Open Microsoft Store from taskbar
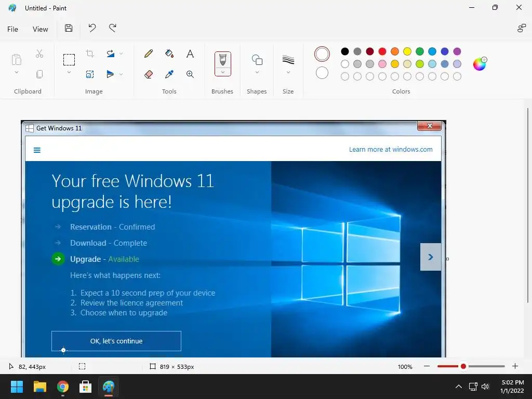532x399 pixels. click(86, 387)
